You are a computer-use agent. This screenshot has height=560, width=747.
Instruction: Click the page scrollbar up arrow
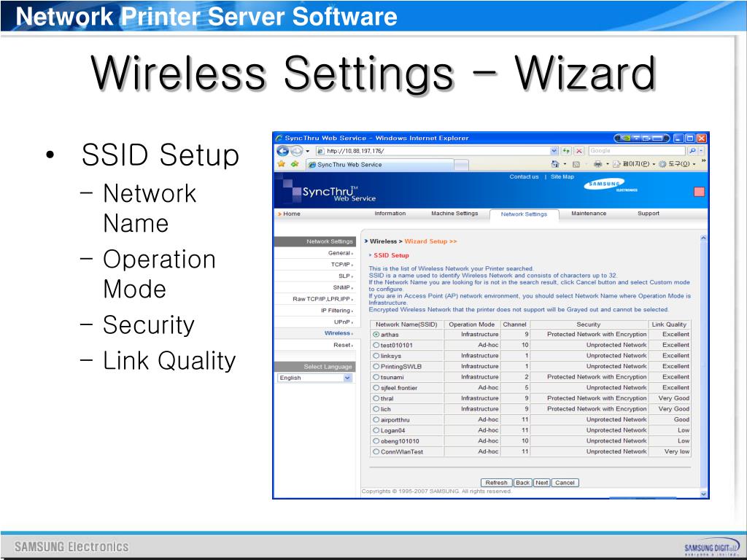click(704, 238)
